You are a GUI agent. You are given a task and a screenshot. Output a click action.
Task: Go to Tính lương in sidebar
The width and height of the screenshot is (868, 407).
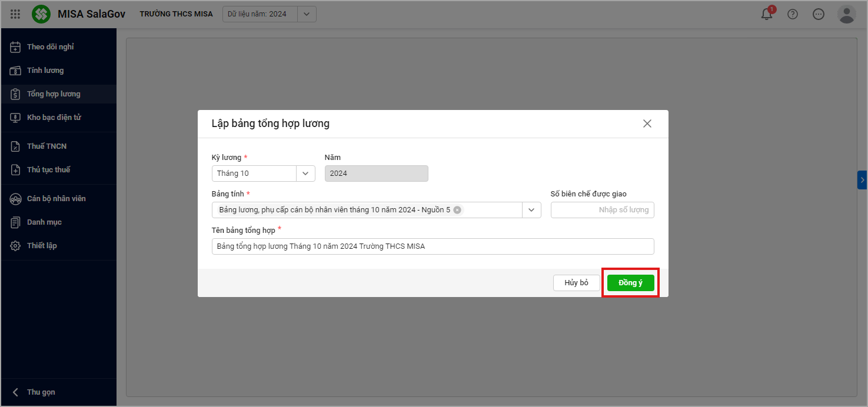coord(45,71)
